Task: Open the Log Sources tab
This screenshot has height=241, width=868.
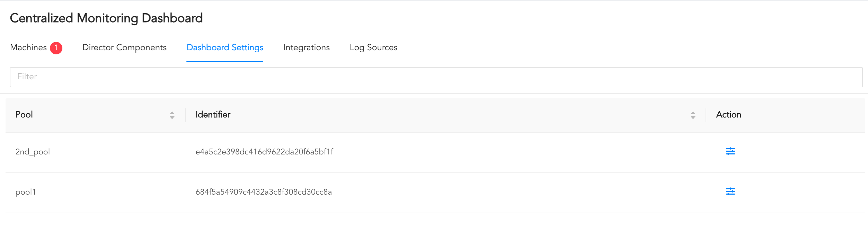Action: click(373, 48)
